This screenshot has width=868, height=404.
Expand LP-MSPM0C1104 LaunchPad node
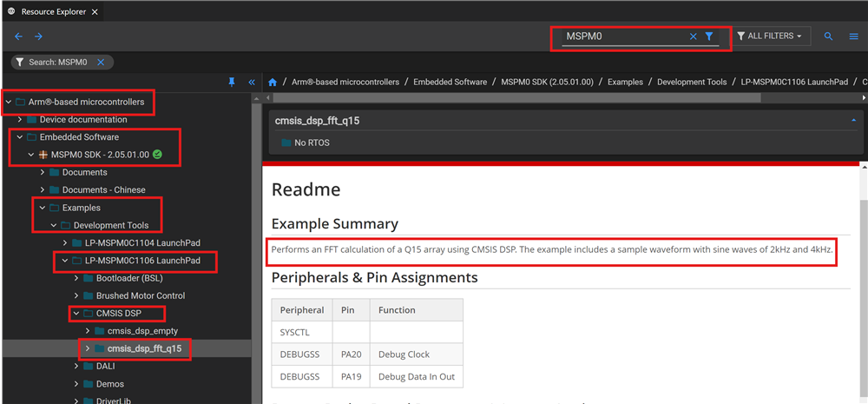click(x=65, y=242)
